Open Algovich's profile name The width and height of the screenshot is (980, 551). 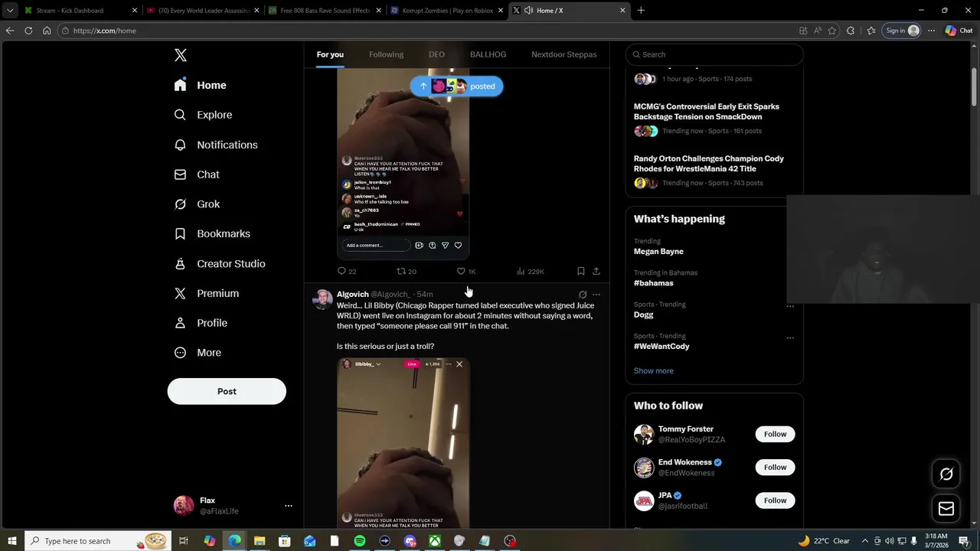click(x=352, y=294)
